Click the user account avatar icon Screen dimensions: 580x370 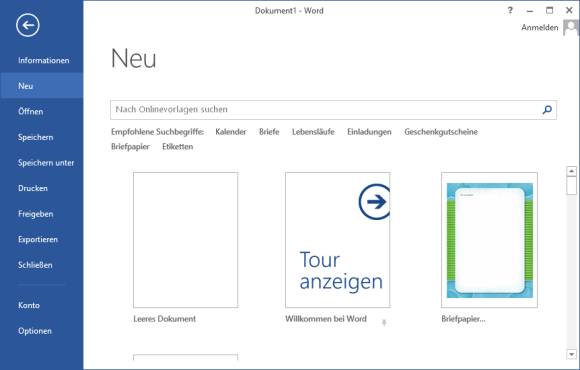click(571, 27)
